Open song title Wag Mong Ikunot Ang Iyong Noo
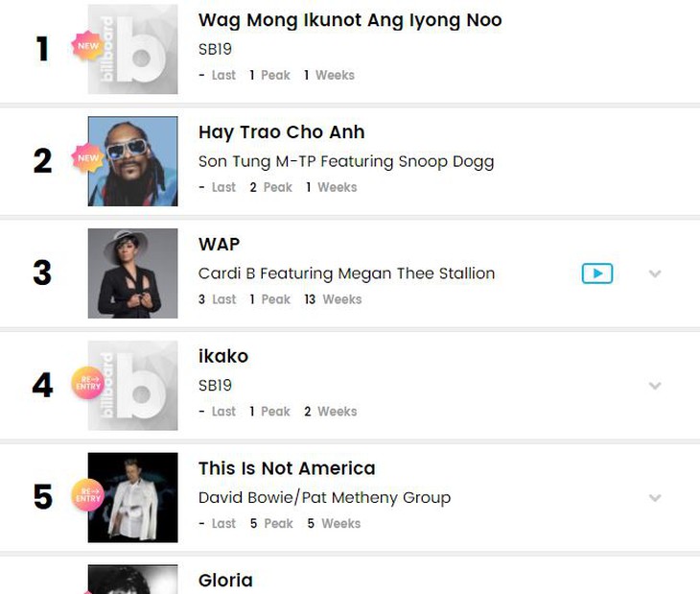This screenshot has height=594, width=700. pos(350,20)
